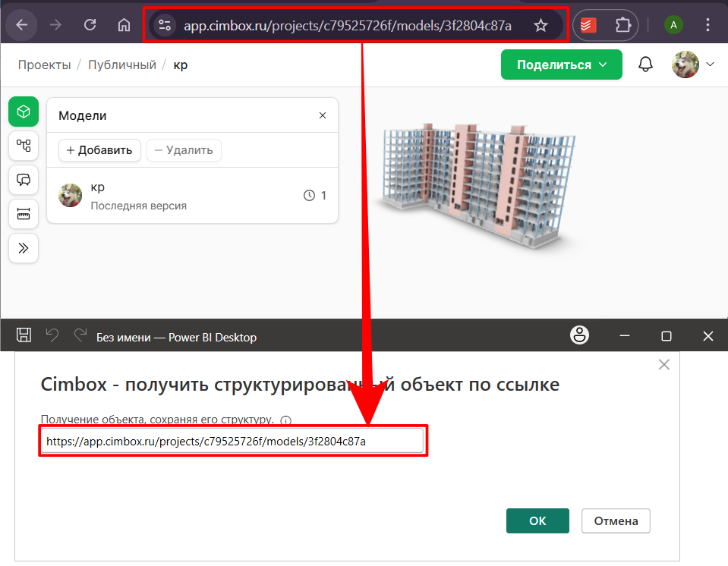The image size is (728, 566).
Task: Go to the Проекты breadcrumb
Action: (x=44, y=65)
